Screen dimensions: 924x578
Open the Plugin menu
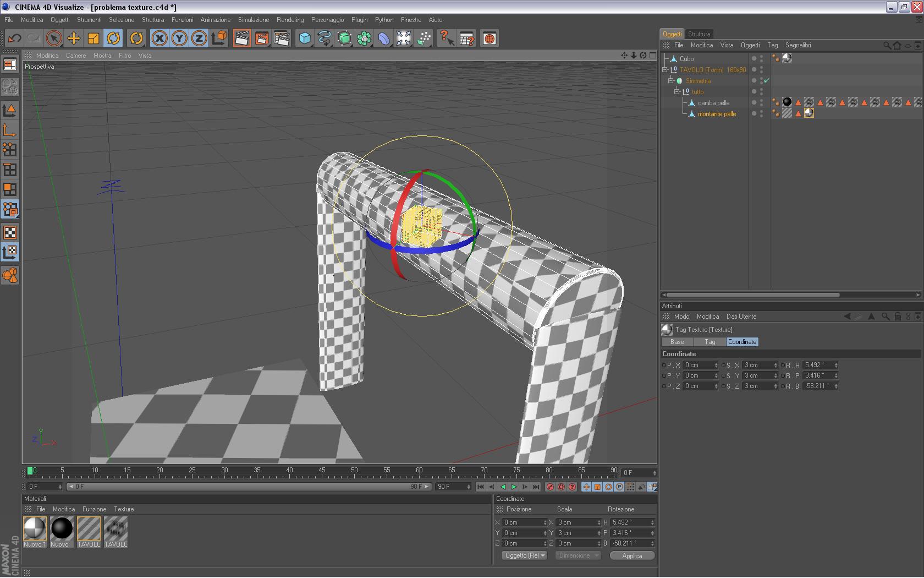[359, 20]
